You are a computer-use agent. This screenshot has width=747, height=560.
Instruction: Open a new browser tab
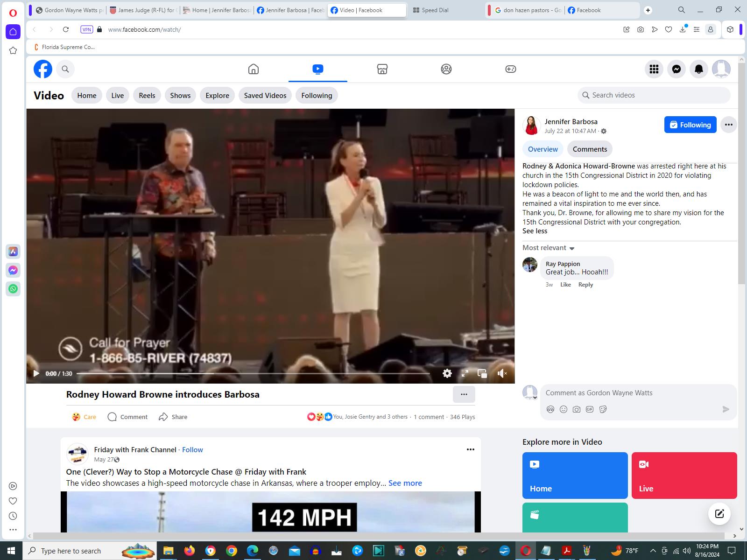pos(648,10)
